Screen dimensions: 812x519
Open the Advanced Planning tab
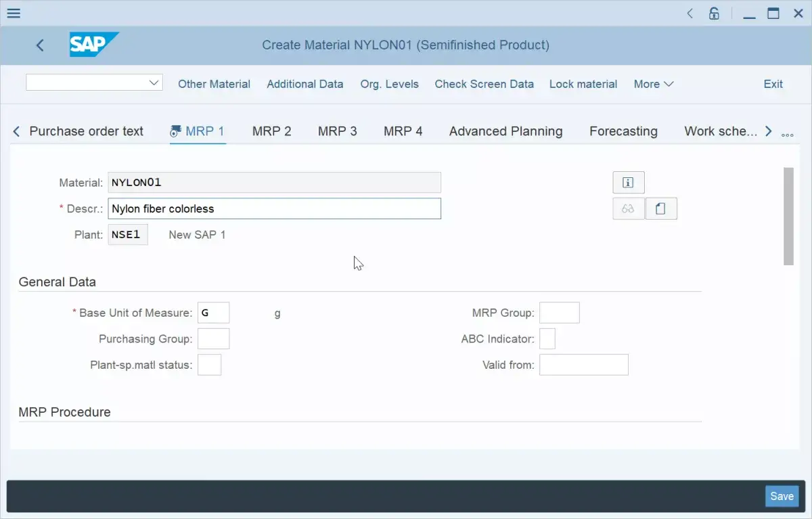click(x=506, y=131)
